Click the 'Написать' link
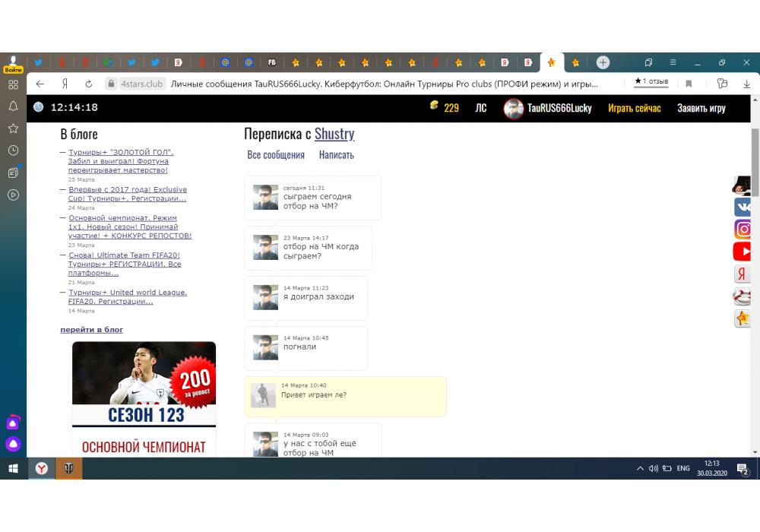Screen dimensions: 760x532 click(x=336, y=155)
